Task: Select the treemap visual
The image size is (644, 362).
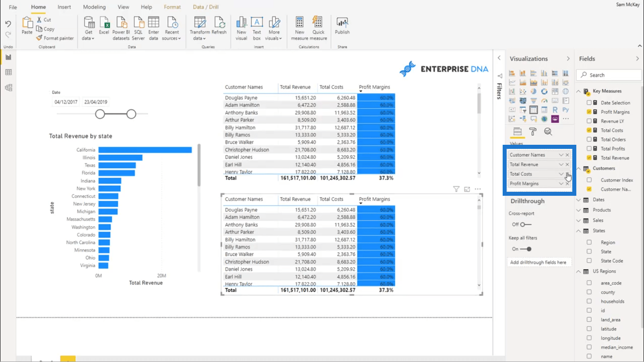Action: (x=555, y=91)
